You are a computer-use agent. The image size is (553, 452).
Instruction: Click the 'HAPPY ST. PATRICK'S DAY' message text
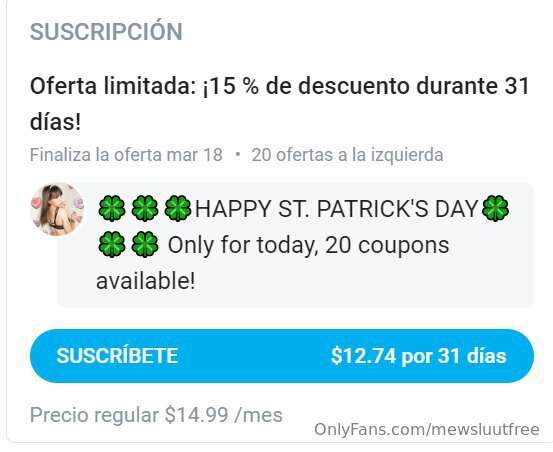click(336, 209)
